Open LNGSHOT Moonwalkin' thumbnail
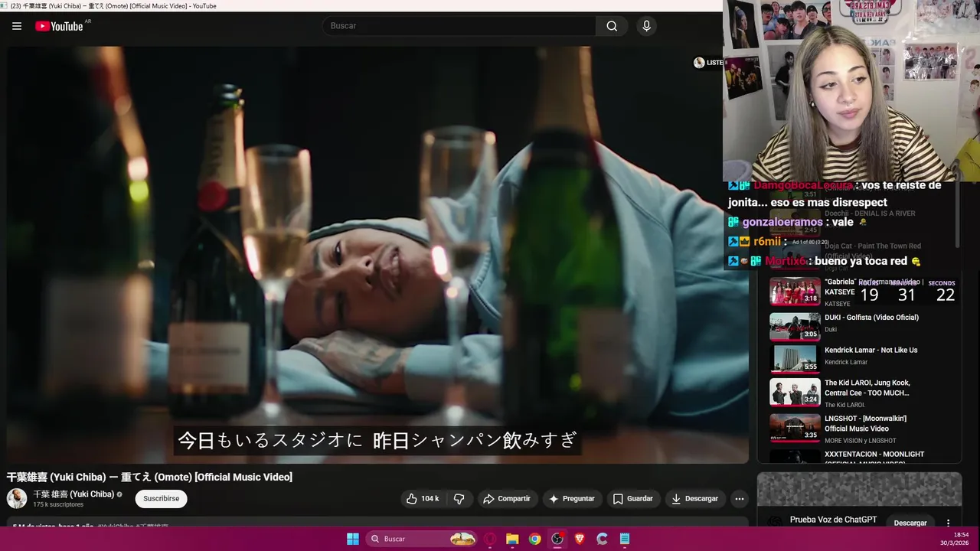 (x=795, y=428)
